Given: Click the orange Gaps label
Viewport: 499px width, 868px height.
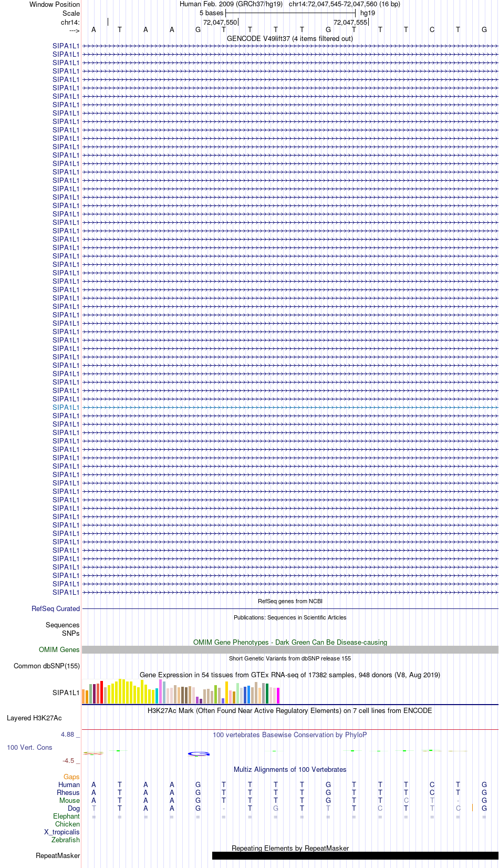Looking at the screenshot, I should (71, 777).
